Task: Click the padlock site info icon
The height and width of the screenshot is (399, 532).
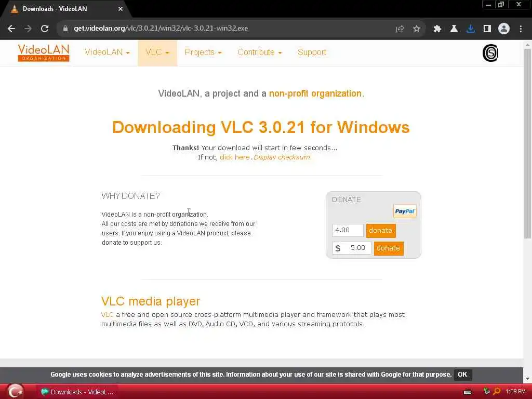Action: tap(65, 29)
